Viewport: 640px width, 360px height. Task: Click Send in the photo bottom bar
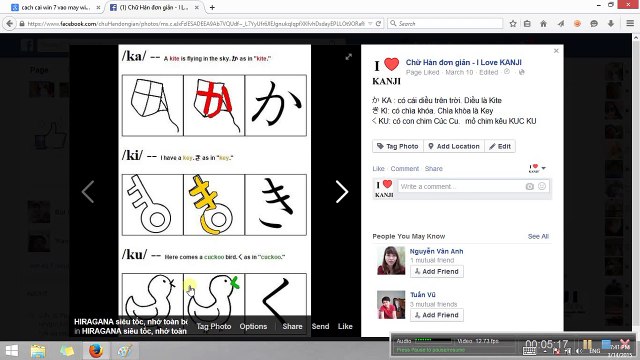(320, 327)
